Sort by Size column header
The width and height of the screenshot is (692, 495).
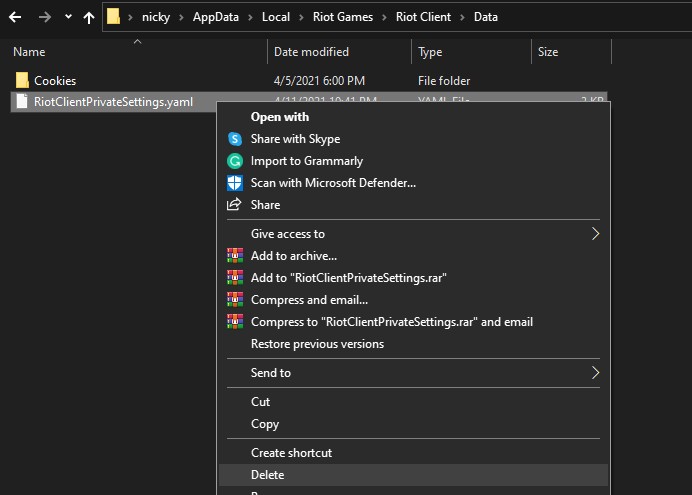(x=548, y=52)
